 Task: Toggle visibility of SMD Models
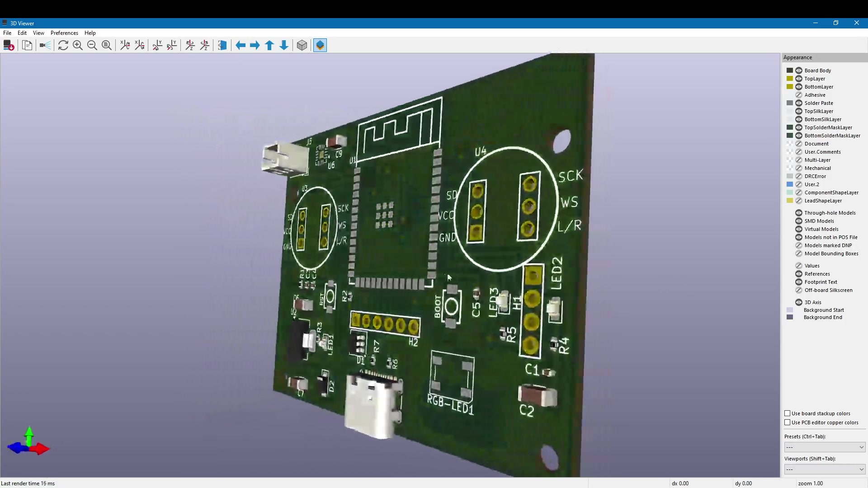798,221
